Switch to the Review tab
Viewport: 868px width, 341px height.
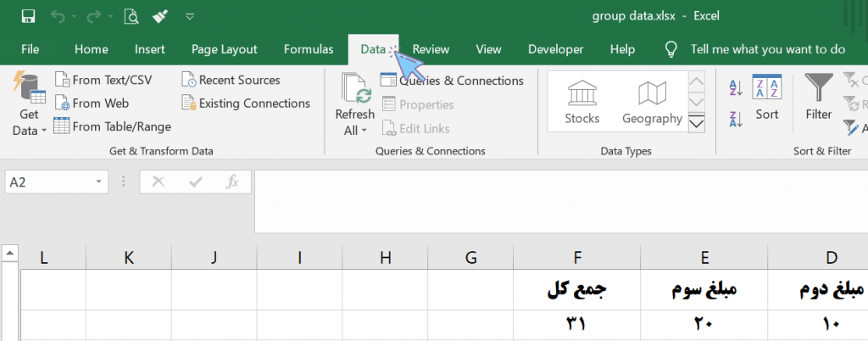pos(431,49)
